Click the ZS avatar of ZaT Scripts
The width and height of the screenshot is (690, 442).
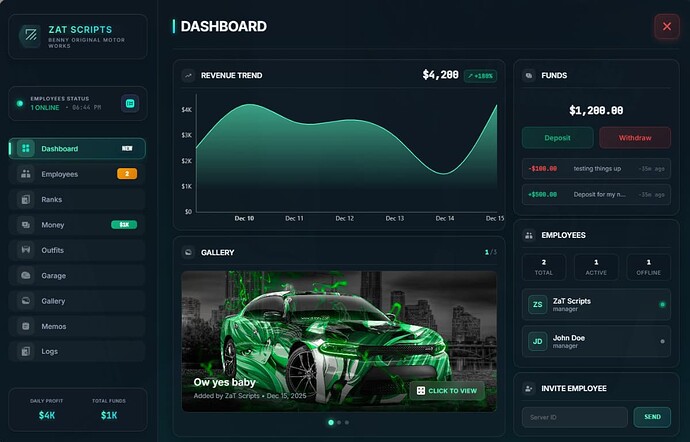coord(537,304)
